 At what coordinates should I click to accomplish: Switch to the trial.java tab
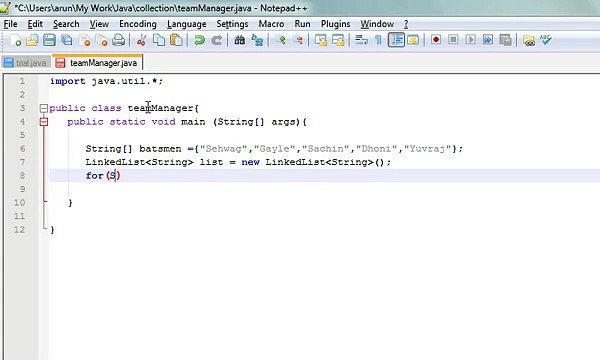point(26,63)
